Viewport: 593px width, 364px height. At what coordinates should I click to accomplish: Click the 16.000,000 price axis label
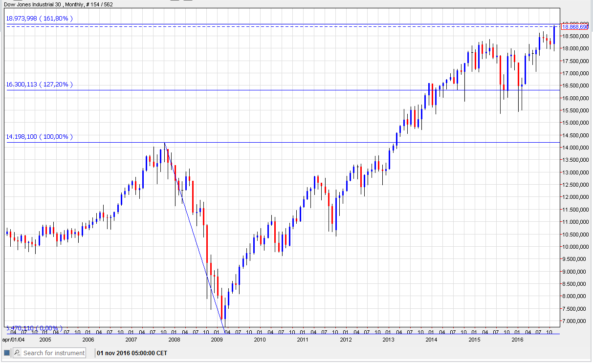(x=575, y=98)
